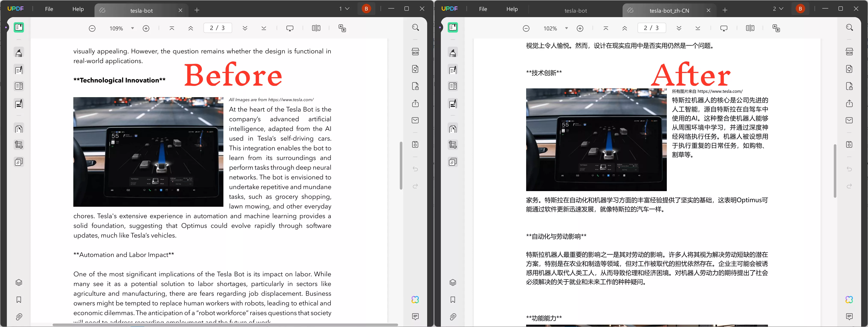This screenshot has height=327, width=868.
Task: Close the tesla-bot_zh-CN tab
Action: (x=708, y=10)
